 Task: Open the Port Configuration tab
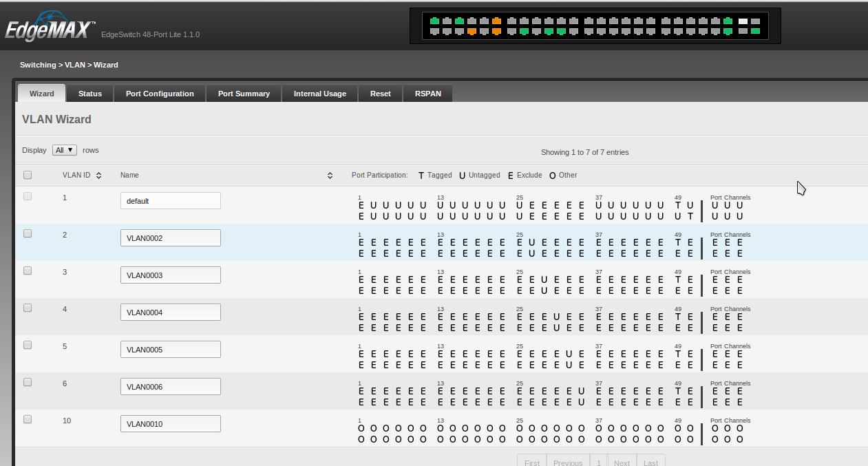pos(160,94)
